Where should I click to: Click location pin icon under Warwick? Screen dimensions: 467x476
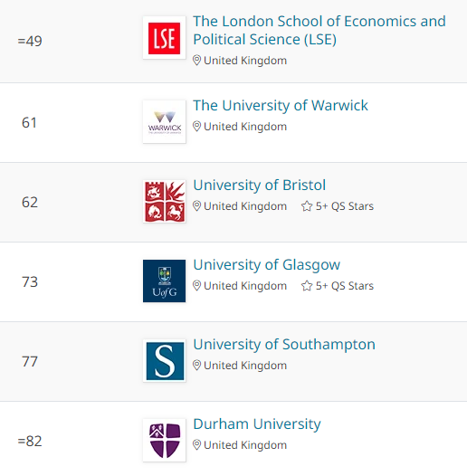click(196, 126)
